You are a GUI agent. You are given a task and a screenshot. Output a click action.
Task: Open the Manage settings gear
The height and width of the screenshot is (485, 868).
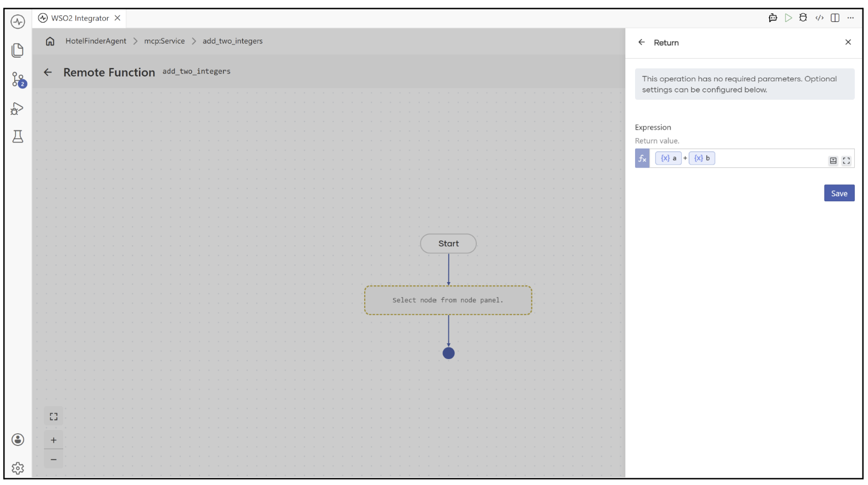[18, 468]
